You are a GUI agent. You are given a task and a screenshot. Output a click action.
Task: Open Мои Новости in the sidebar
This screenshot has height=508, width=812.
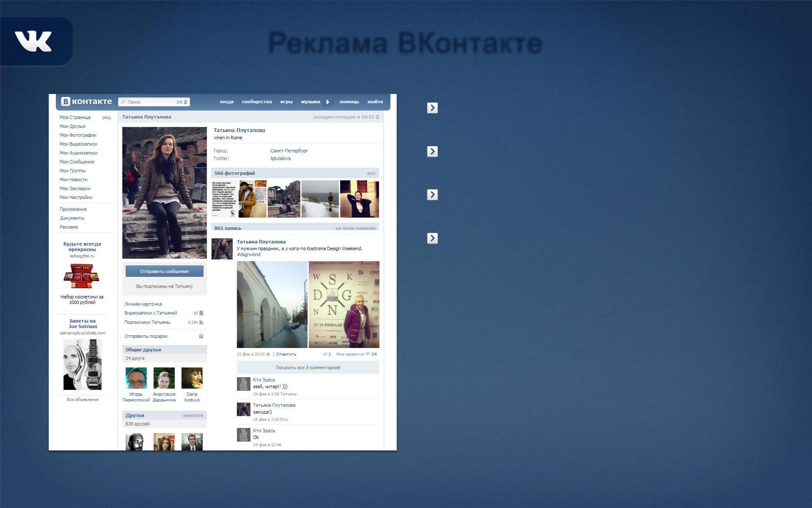(74, 179)
